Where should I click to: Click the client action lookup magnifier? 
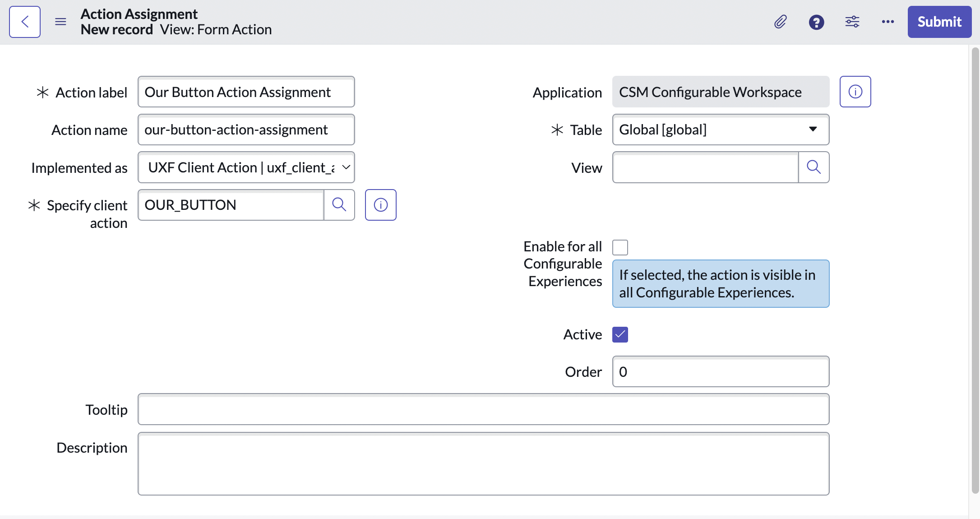point(339,205)
